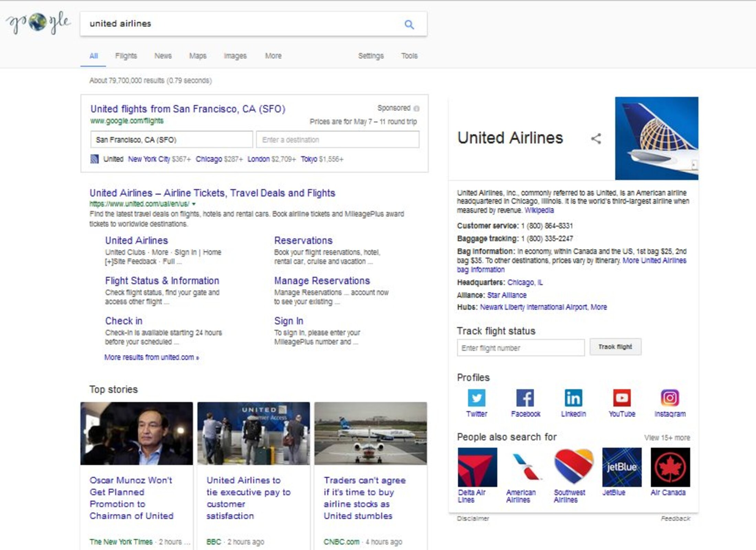The height and width of the screenshot is (550, 756).
Task: Click View 15+ more airlines
Action: (667, 438)
